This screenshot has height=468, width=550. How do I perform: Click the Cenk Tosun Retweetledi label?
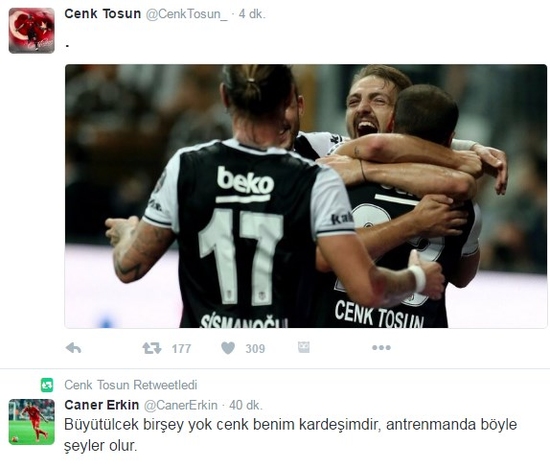(x=130, y=385)
